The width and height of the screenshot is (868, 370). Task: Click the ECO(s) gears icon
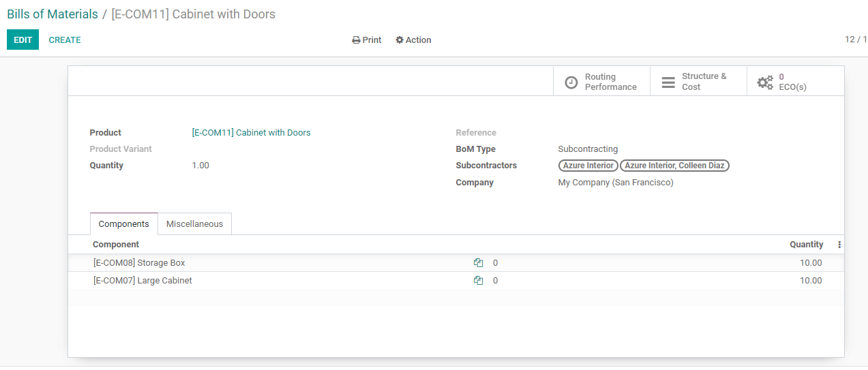click(x=765, y=82)
